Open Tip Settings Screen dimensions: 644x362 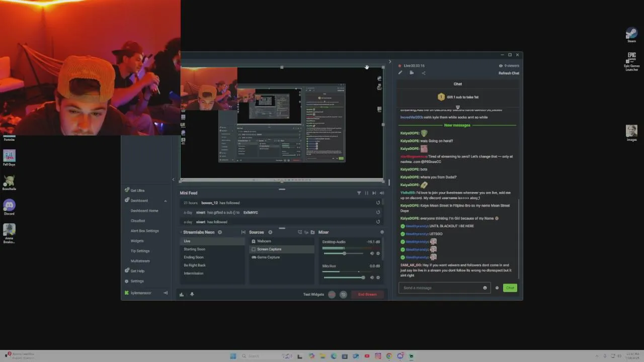(140, 251)
